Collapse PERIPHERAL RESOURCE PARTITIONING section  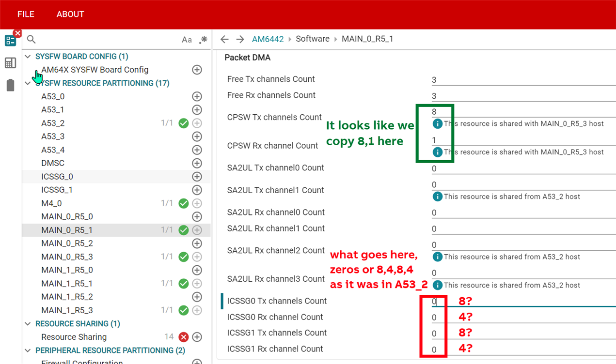pyautogui.click(x=28, y=350)
